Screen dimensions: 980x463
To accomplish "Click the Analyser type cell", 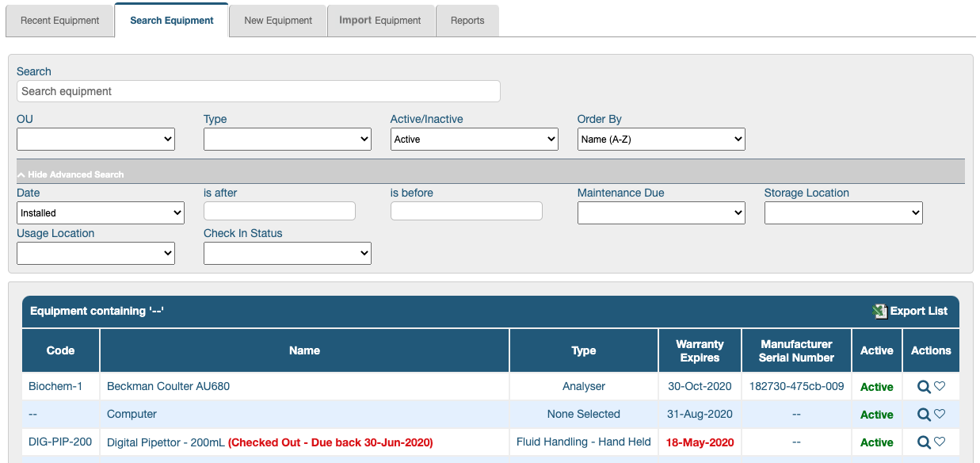I will pos(584,386).
